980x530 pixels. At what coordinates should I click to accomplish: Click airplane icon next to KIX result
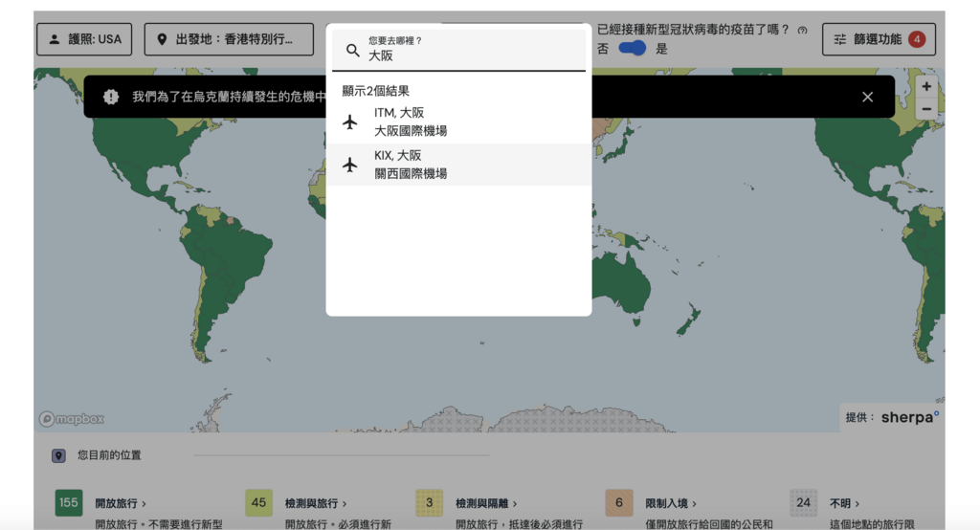(350, 165)
